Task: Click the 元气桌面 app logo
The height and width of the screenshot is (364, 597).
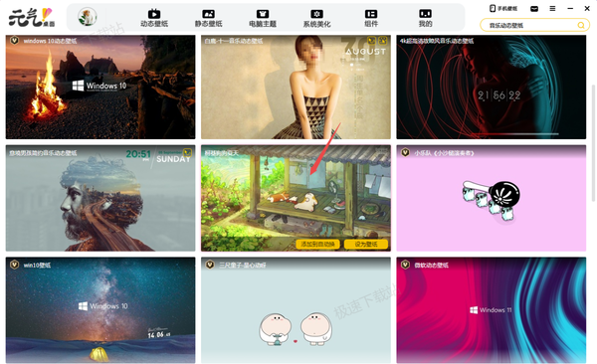Action: [32, 18]
